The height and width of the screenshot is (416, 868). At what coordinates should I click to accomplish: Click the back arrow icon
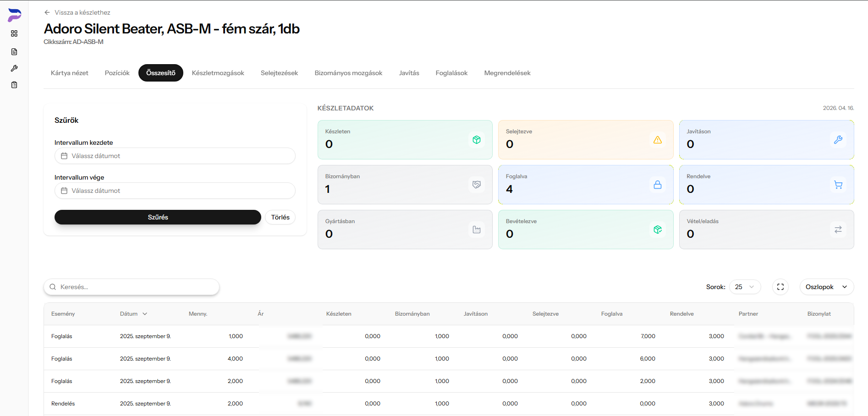47,12
